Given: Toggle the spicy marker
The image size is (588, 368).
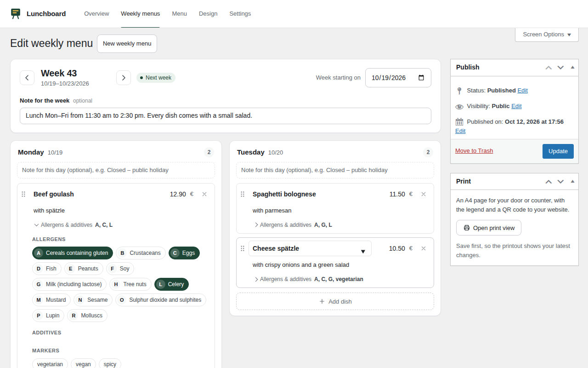Looking at the screenshot, I should 110,364.
